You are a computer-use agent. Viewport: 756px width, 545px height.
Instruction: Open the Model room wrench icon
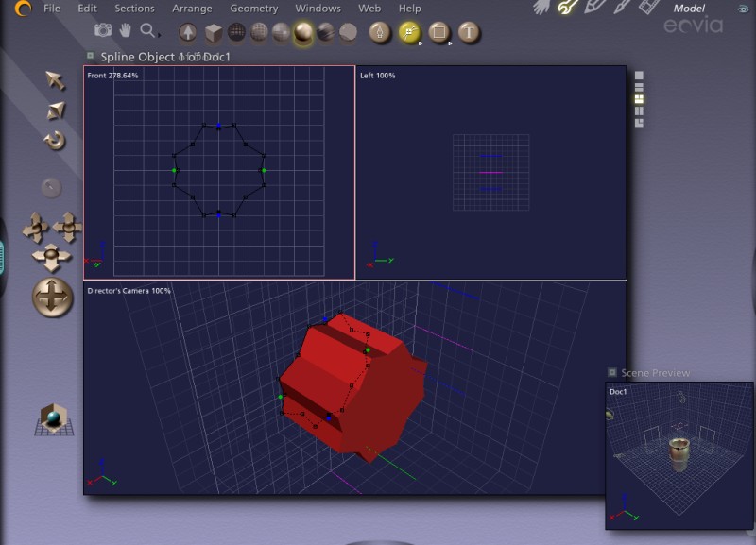(567, 8)
